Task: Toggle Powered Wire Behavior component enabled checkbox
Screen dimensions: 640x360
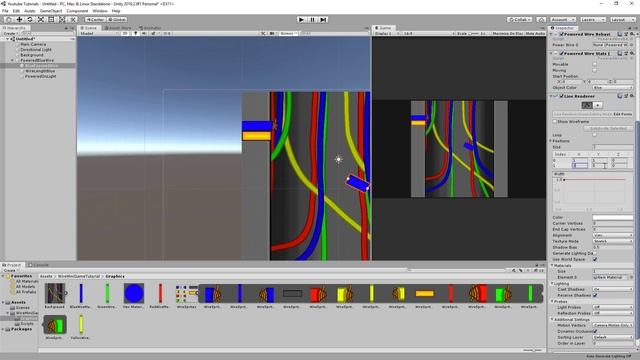Action: point(562,34)
